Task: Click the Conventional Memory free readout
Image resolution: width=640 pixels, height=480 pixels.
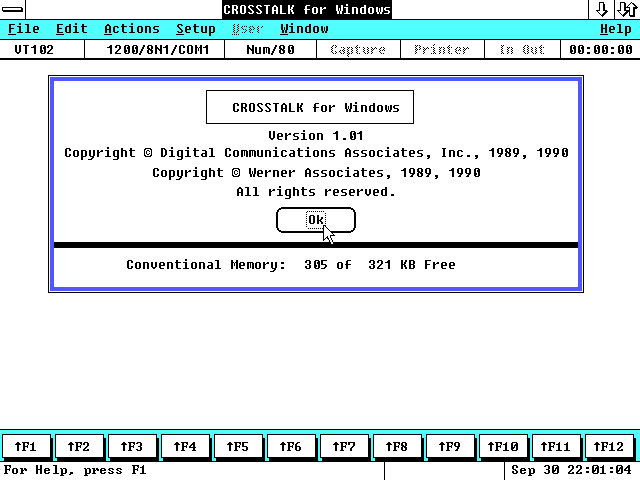Action: tap(291, 265)
